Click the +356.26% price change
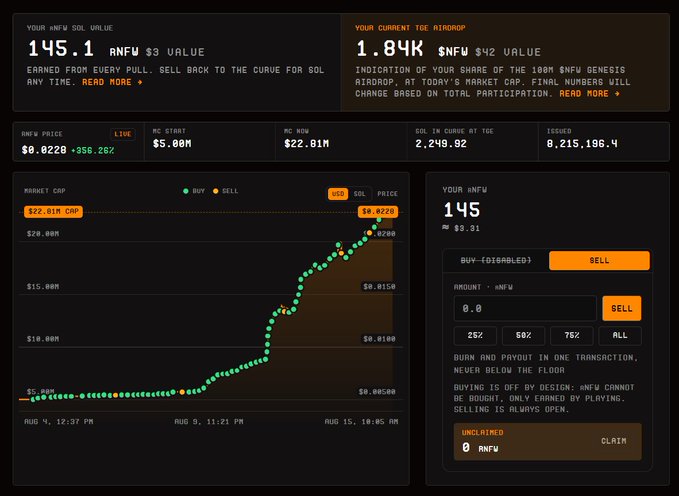Viewport: 679px width, 496px height. tap(93, 150)
